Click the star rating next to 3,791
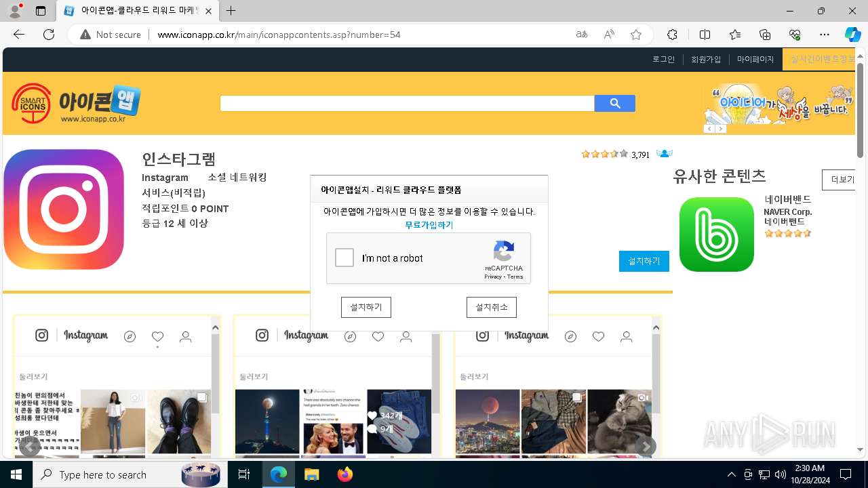 pyautogui.click(x=604, y=154)
